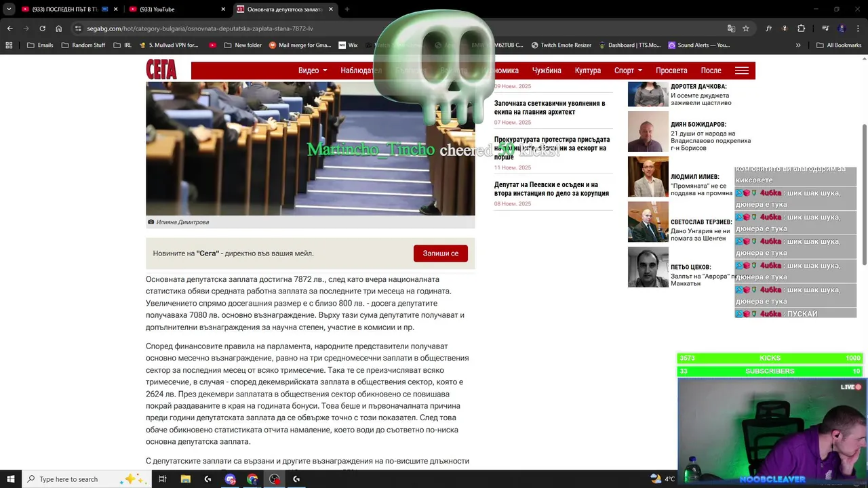Open site information icon in address bar
The height and width of the screenshot is (488, 868).
(78, 28)
